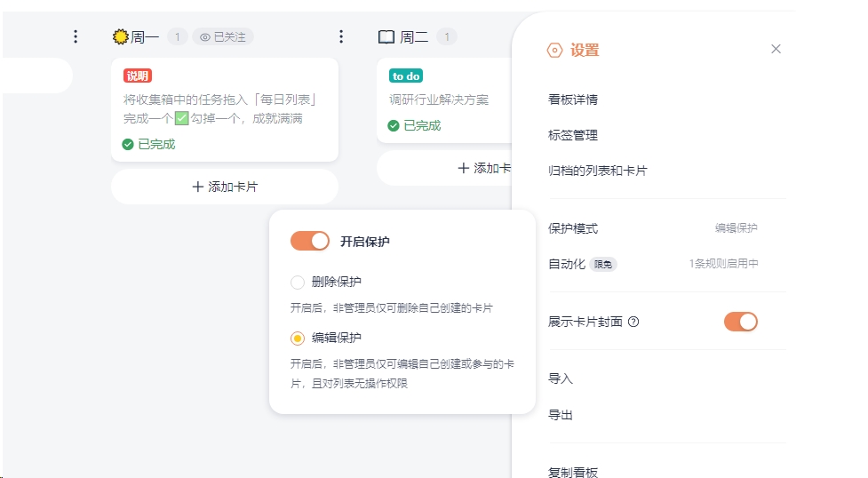Select the 删除保护 radio option
Screen dimensions: 868x478
[x=298, y=283]
